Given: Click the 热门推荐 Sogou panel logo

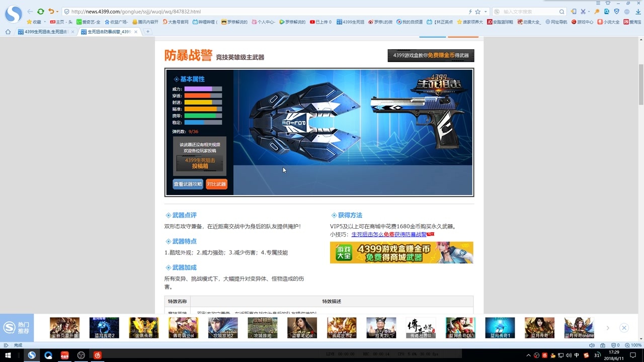Looking at the screenshot, I should click(9, 328).
